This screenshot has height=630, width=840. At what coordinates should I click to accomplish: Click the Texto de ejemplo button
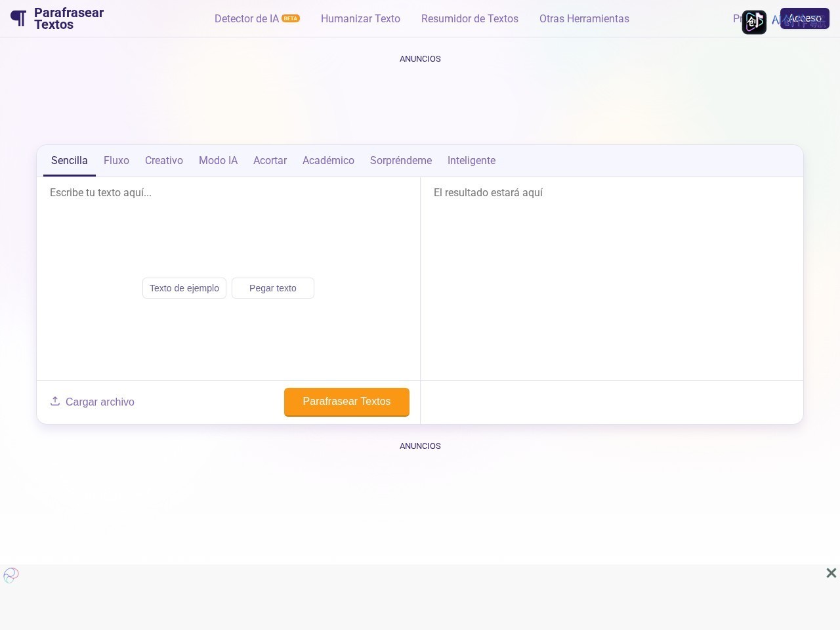(184, 288)
